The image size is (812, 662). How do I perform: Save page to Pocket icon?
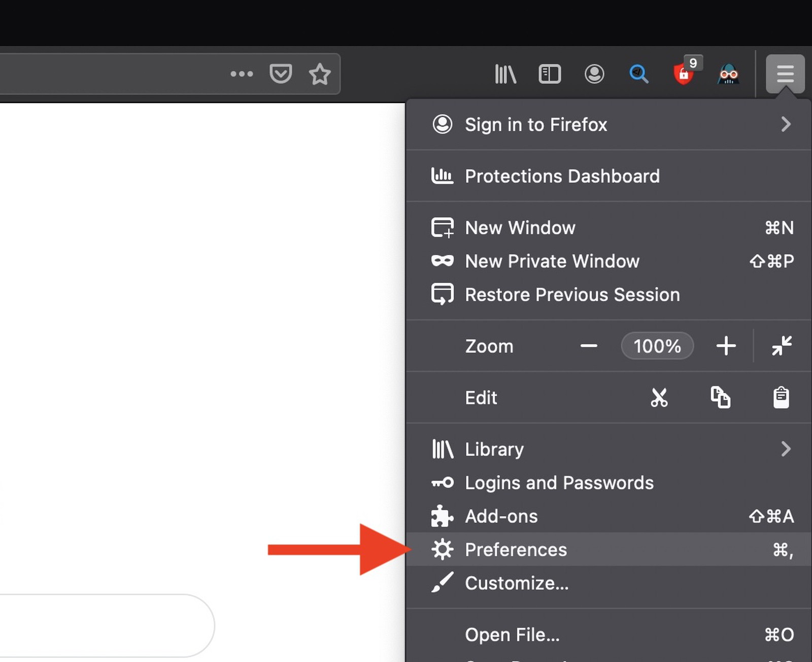point(281,74)
